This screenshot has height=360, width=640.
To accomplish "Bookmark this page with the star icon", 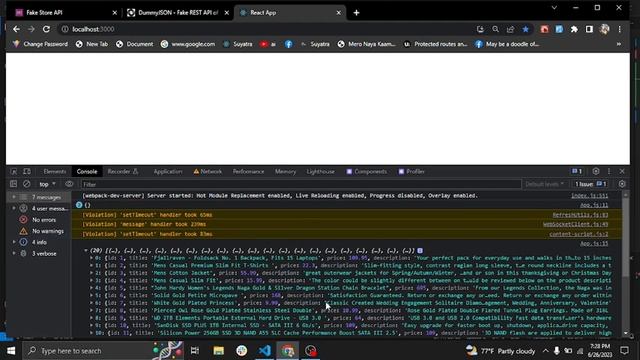I will pos(525,29).
